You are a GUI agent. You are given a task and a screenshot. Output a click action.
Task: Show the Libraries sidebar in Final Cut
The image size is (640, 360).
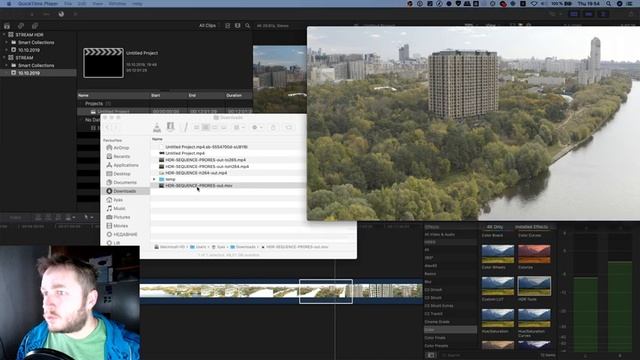[x=7, y=26]
